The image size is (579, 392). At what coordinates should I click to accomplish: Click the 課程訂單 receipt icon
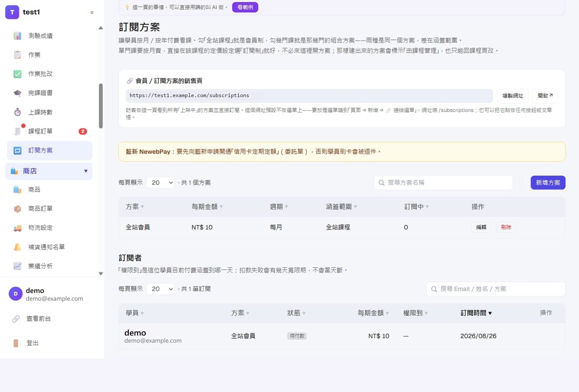pyautogui.click(x=18, y=131)
